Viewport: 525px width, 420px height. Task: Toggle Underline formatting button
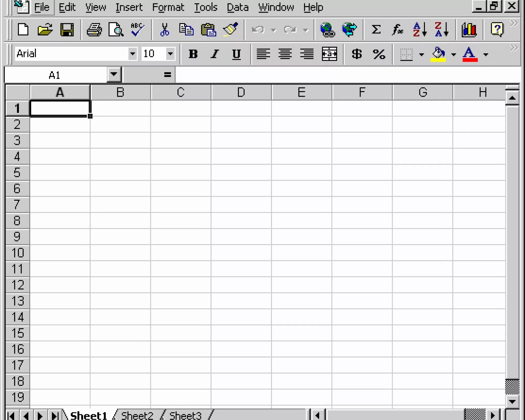click(x=236, y=54)
